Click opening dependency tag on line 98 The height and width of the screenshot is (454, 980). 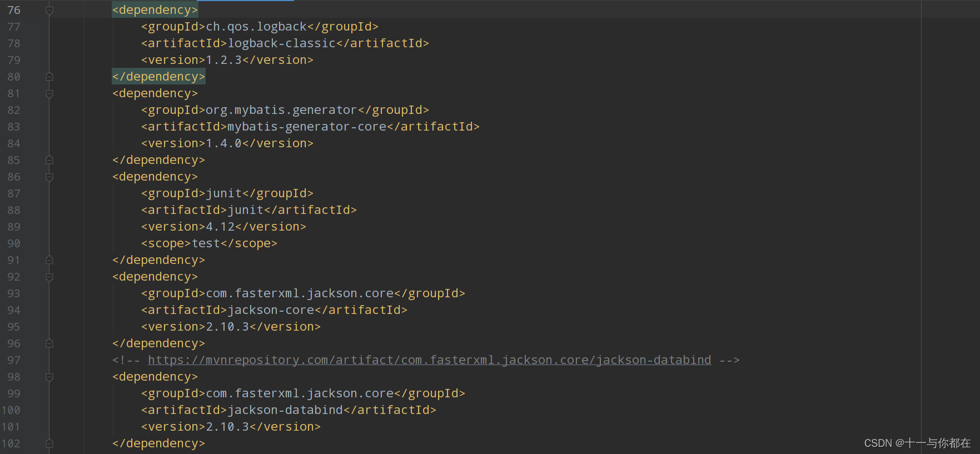155,377
